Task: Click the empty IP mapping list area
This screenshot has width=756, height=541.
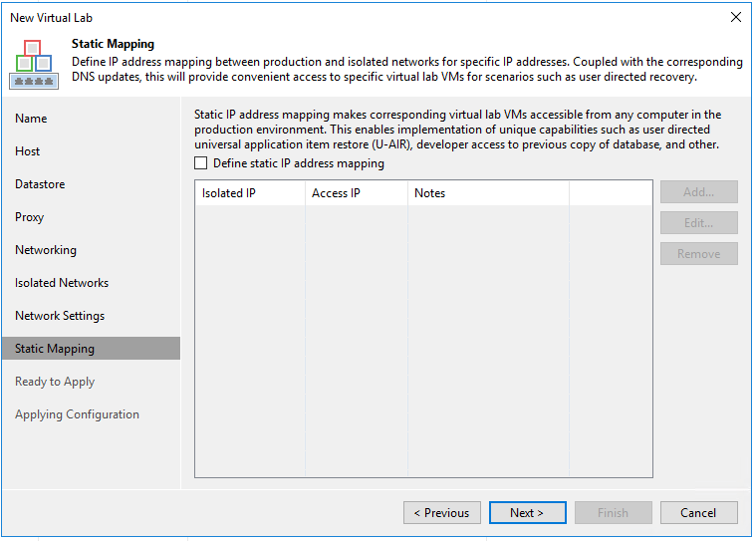Action: pos(423,339)
